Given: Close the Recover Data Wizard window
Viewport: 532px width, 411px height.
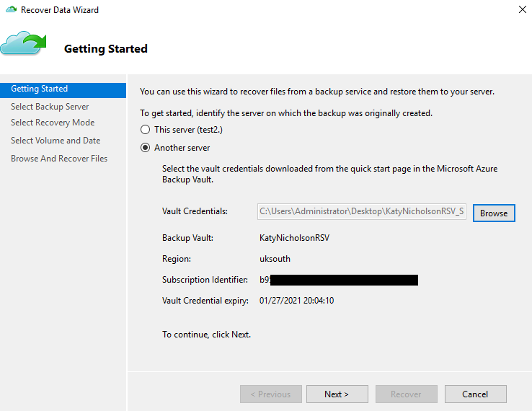Looking at the screenshot, I should click(521, 10).
